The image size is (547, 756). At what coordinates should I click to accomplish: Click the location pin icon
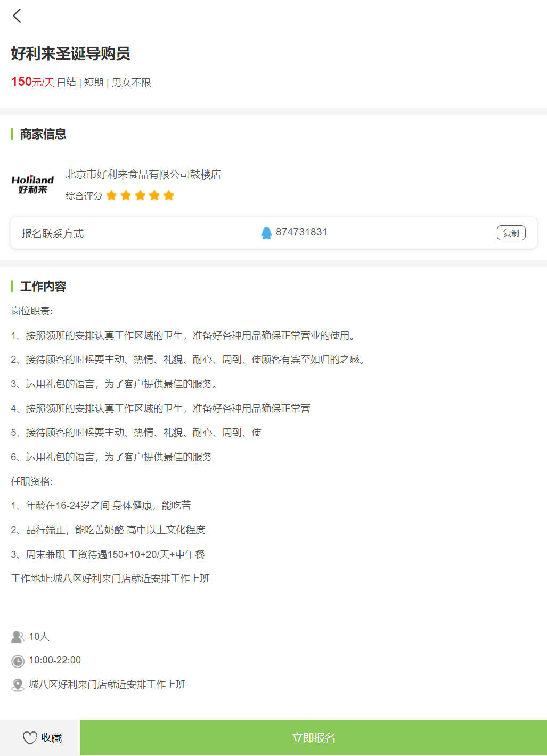click(18, 685)
